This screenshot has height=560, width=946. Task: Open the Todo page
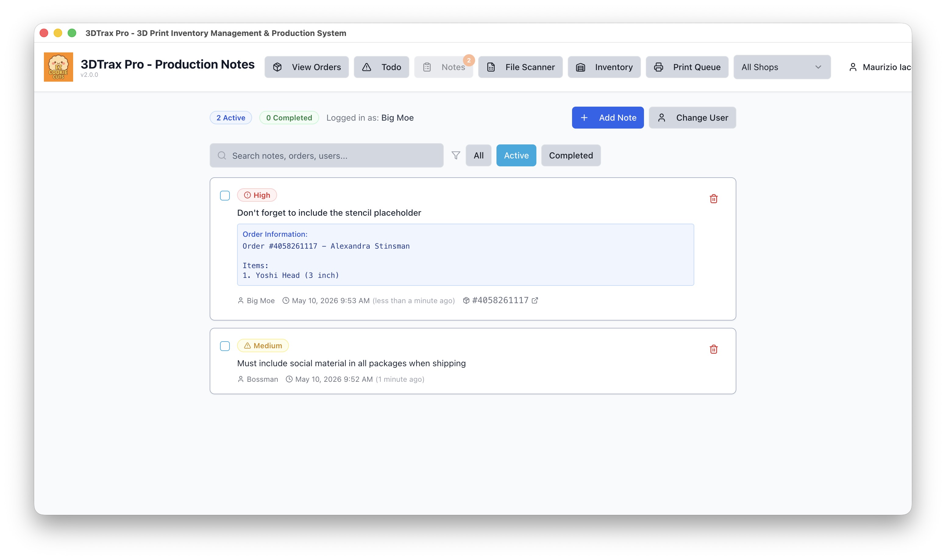coord(381,67)
